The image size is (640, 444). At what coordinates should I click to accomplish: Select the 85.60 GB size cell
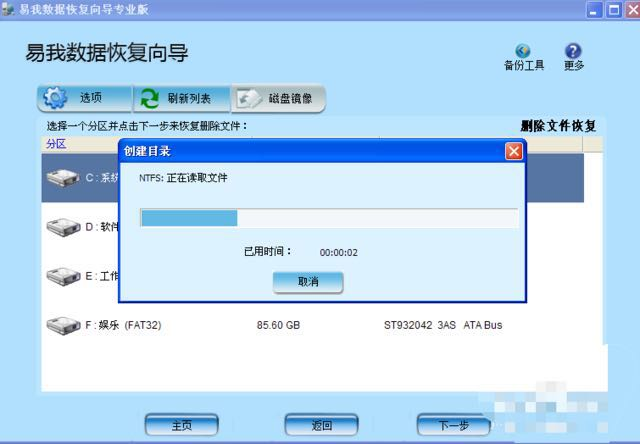pyautogui.click(x=278, y=325)
